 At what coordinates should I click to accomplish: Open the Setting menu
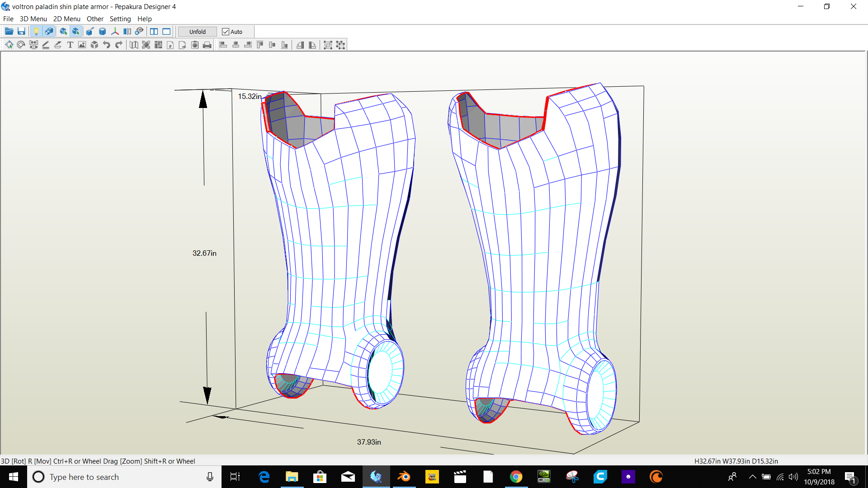pyautogui.click(x=120, y=19)
